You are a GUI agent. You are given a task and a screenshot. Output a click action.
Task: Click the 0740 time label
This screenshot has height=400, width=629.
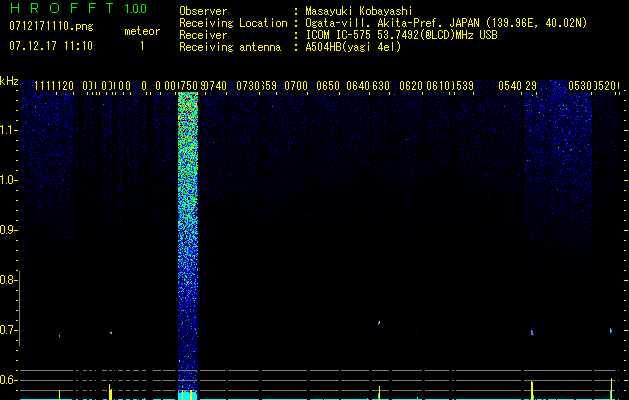click(x=216, y=85)
